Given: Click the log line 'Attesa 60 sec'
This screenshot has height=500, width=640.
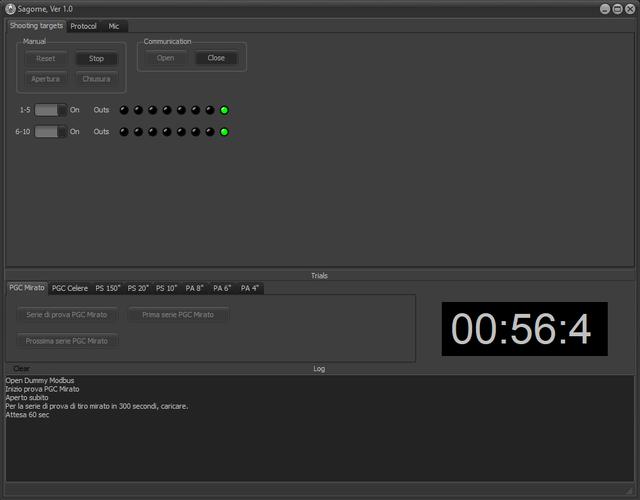Looking at the screenshot, I should [27, 415].
